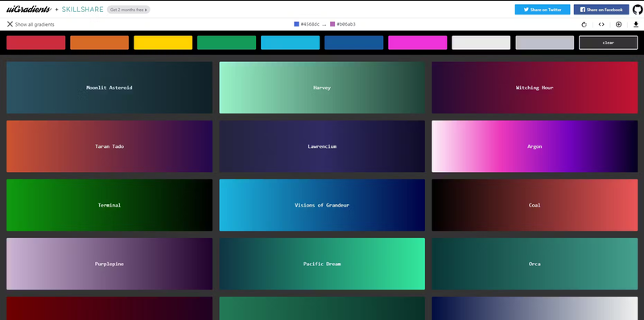Click the #4568dc hex color value
This screenshot has width=644, height=320.
tap(310, 24)
